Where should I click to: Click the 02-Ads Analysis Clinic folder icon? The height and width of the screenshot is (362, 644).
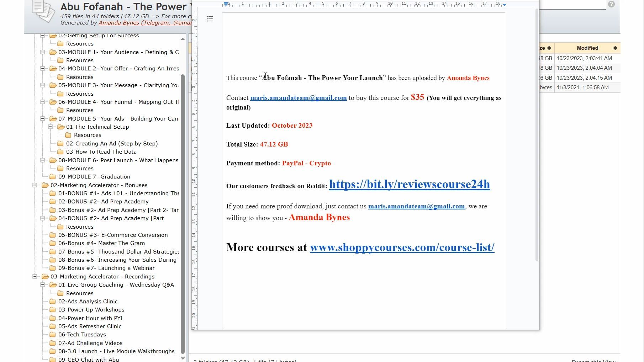[53, 302]
